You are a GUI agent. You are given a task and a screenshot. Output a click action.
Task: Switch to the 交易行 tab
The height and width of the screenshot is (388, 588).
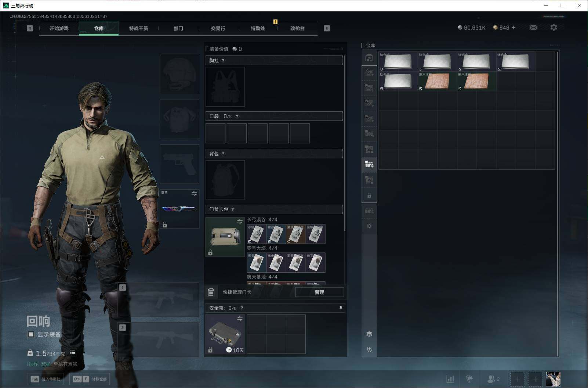pos(218,28)
